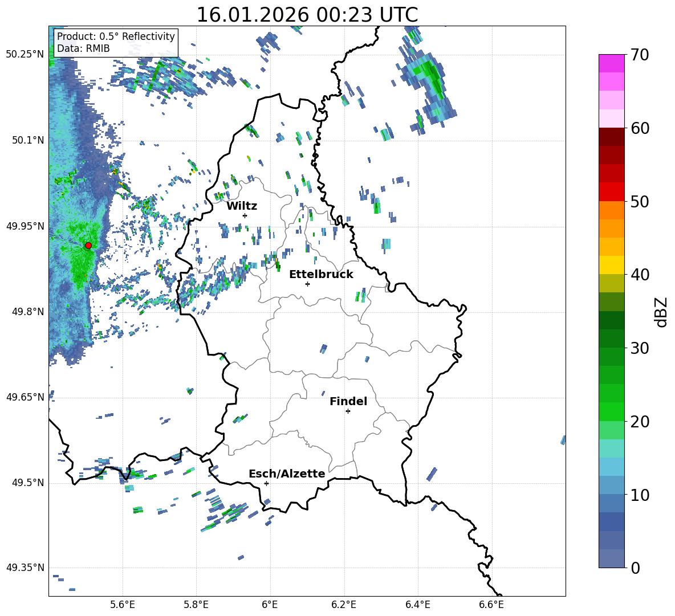
Task: Click the red radar location marker
Action: pyautogui.click(x=88, y=246)
